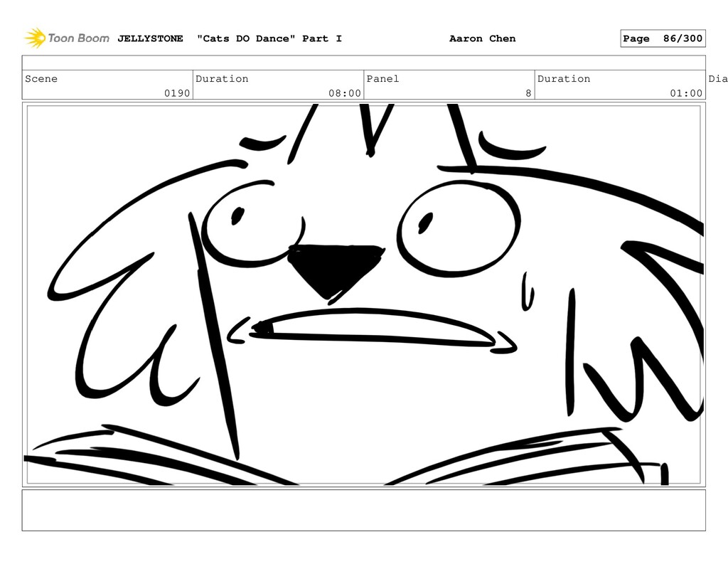
Task: Click the Duration label next to Scene
Action: click(222, 78)
